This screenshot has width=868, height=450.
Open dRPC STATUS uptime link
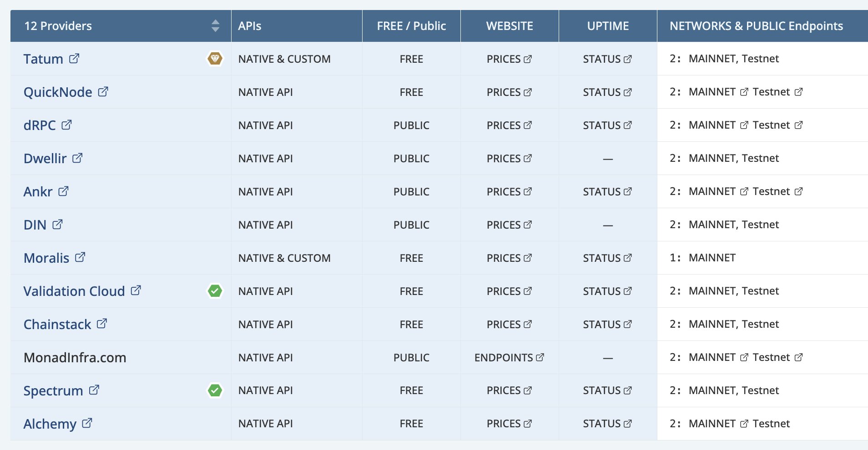coord(607,125)
